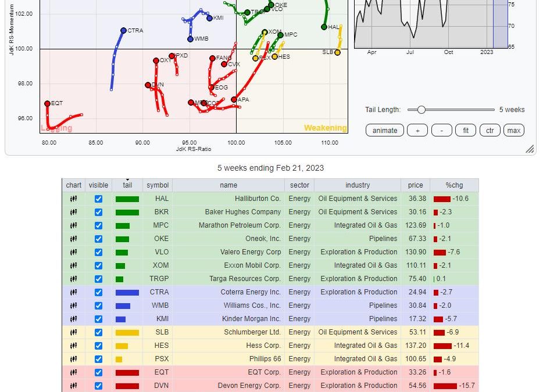Open the VLO row chart icon

click(x=73, y=252)
